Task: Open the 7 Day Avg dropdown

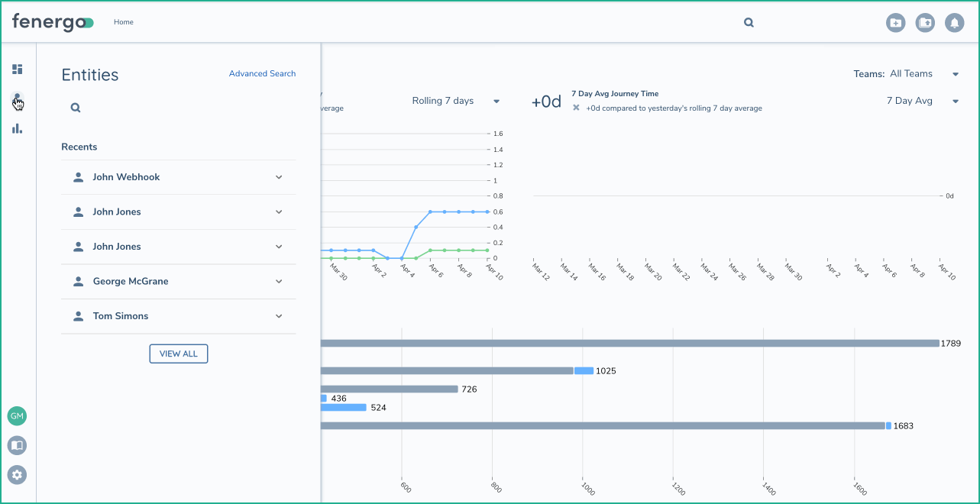Action: [921, 101]
